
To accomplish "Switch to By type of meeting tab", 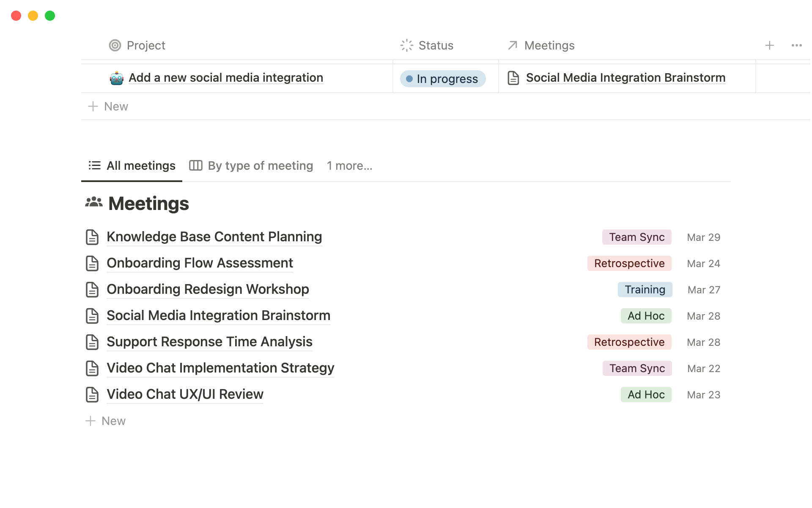I will pos(251,166).
